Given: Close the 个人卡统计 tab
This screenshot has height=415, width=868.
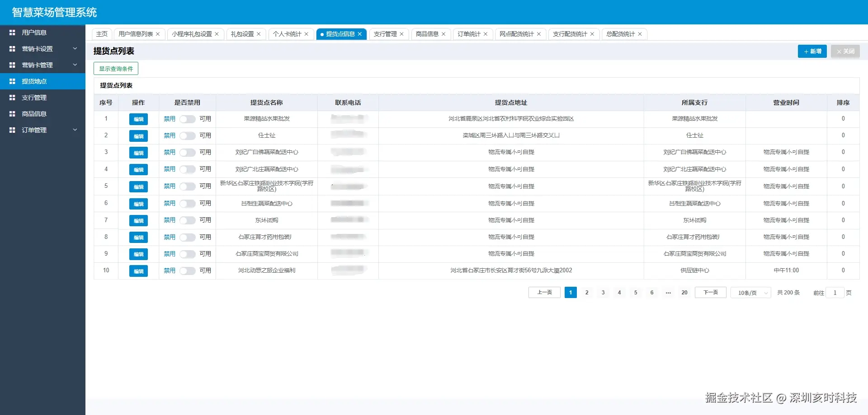Looking at the screenshot, I should click(306, 34).
